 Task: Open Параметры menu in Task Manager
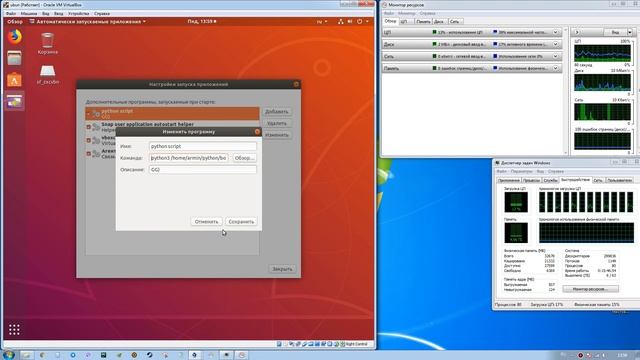click(522, 171)
